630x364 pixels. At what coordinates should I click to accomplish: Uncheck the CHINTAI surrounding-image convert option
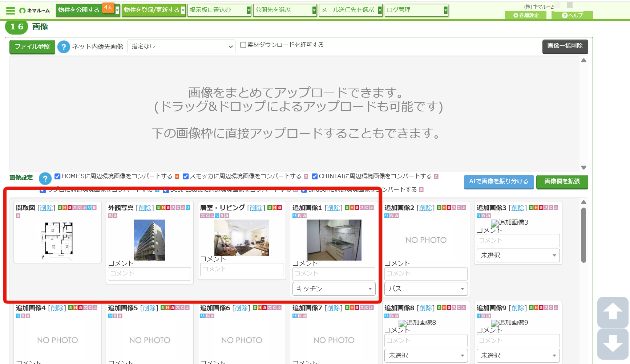315,176
